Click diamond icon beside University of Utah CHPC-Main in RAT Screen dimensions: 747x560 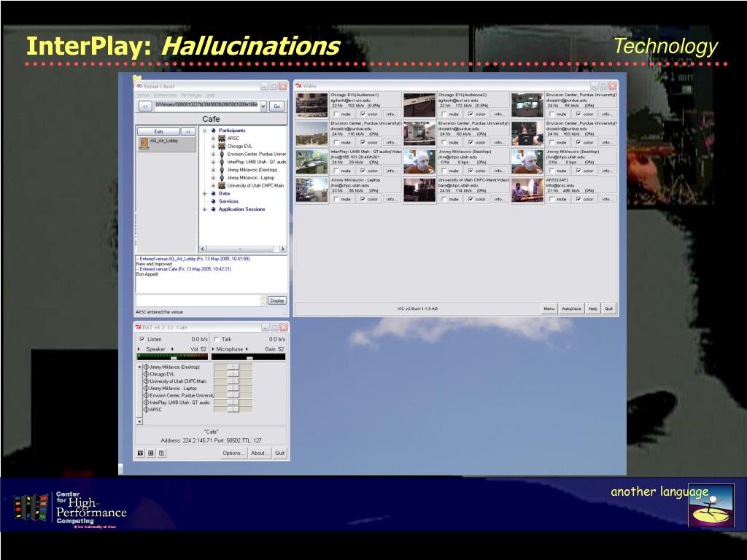(x=147, y=381)
